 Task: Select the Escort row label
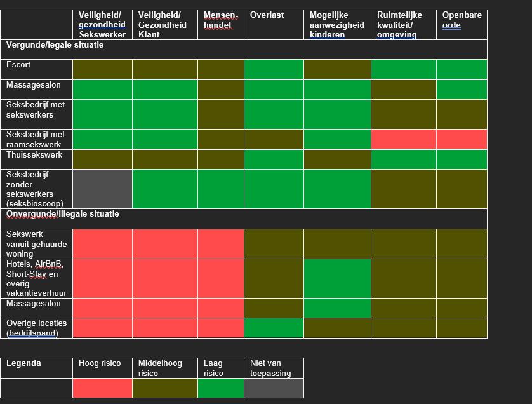point(19,65)
